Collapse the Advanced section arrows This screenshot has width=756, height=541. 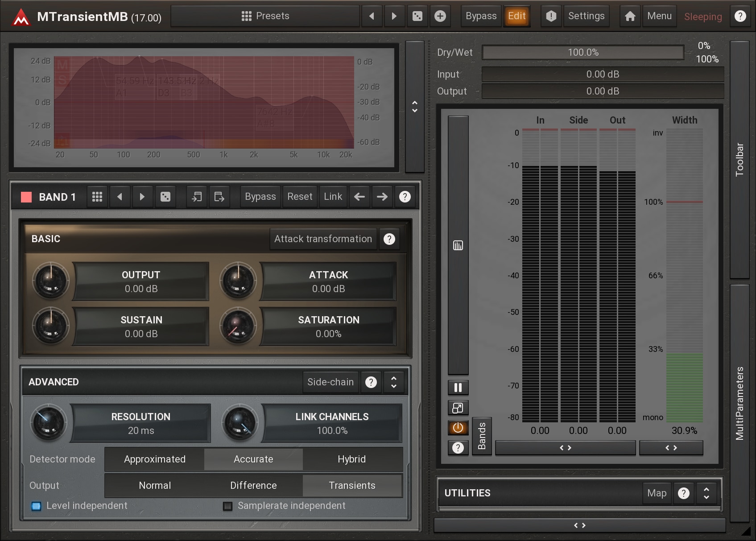pyautogui.click(x=393, y=382)
